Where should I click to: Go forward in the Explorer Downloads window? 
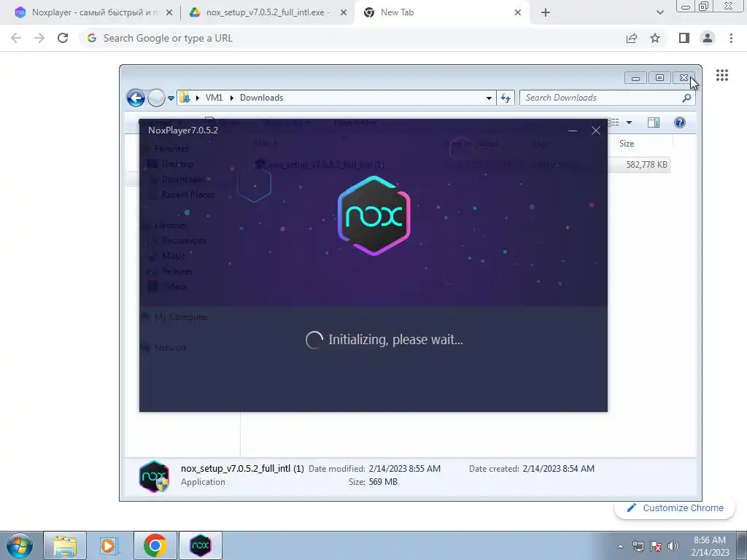(x=156, y=98)
